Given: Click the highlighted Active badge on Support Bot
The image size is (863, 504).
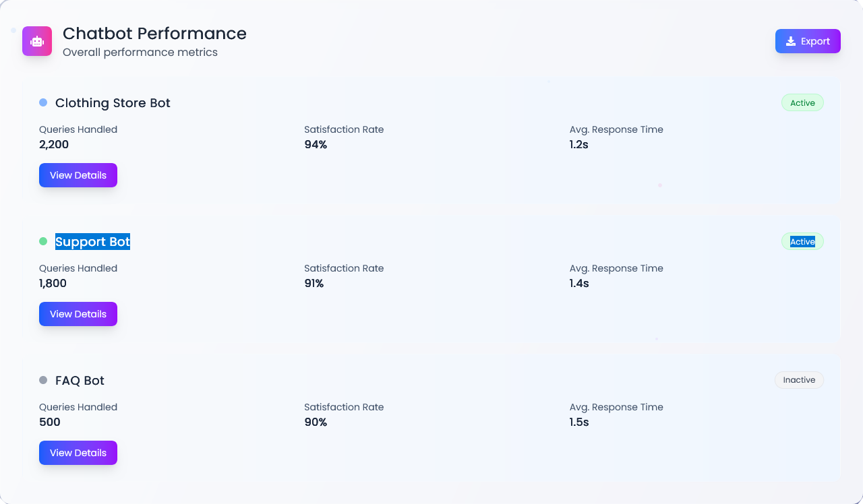Looking at the screenshot, I should (802, 241).
